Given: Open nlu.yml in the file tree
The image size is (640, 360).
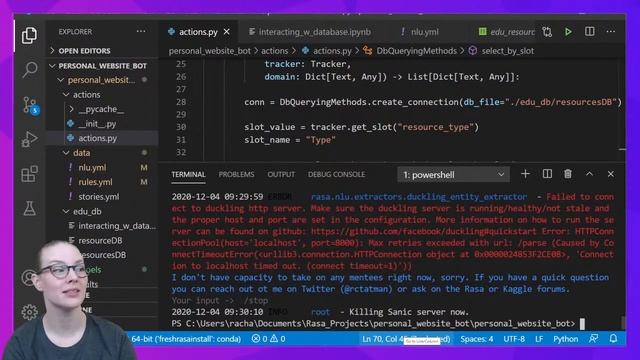Looking at the screenshot, I should [92, 167].
